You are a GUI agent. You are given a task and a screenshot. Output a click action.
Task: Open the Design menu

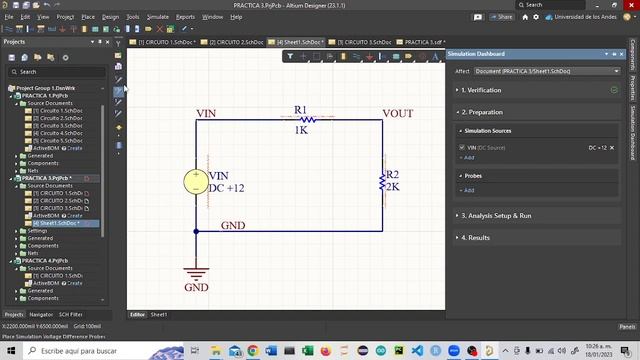click(110, 17)
